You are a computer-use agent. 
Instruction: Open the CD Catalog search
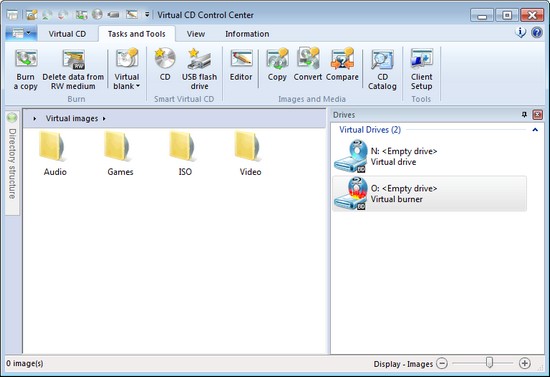click(382, 69)
